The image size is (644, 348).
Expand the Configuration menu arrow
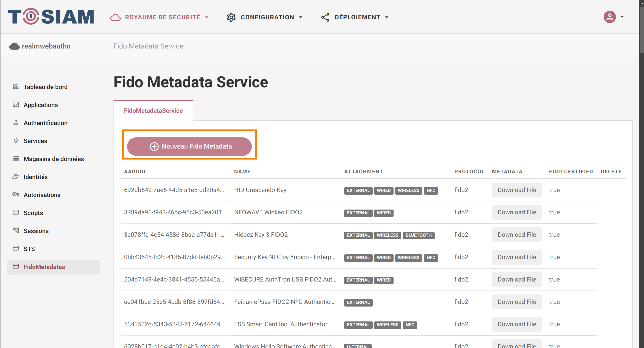pos(301,17)
